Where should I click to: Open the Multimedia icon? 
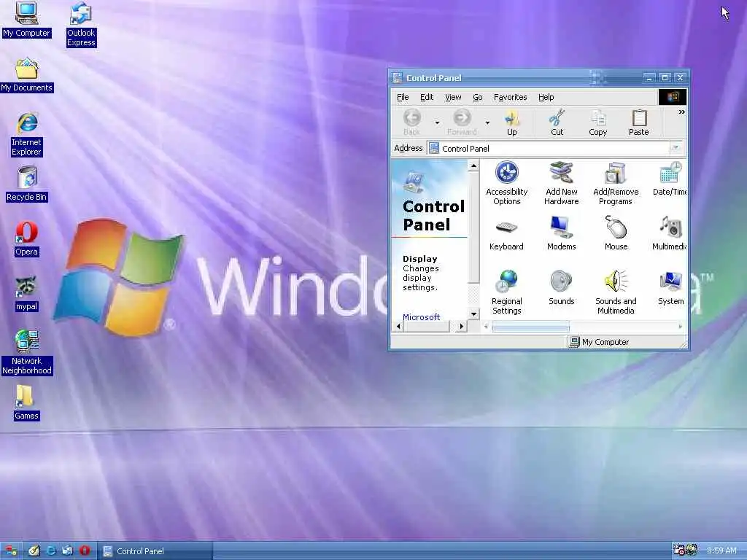point(670,234)
